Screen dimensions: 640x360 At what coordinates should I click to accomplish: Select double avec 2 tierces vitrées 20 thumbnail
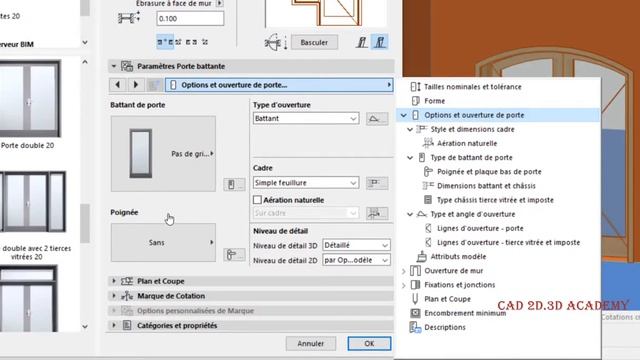click(32, 202)
